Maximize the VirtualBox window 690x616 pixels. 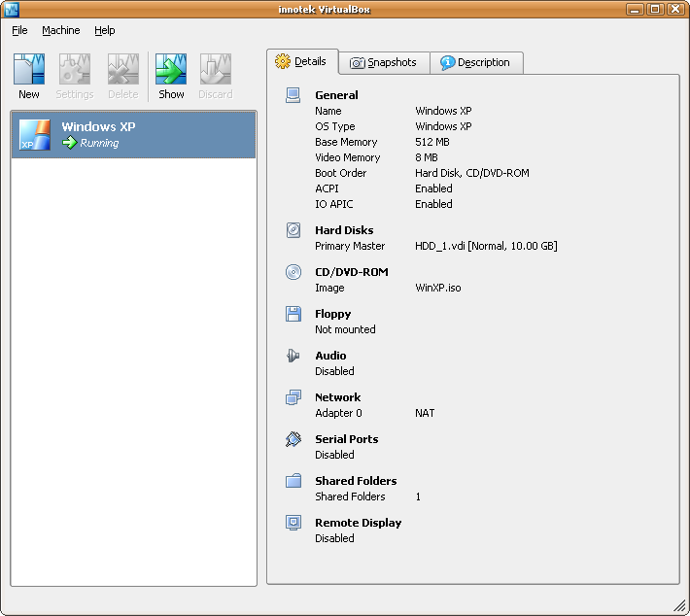[x=655, y=10]
